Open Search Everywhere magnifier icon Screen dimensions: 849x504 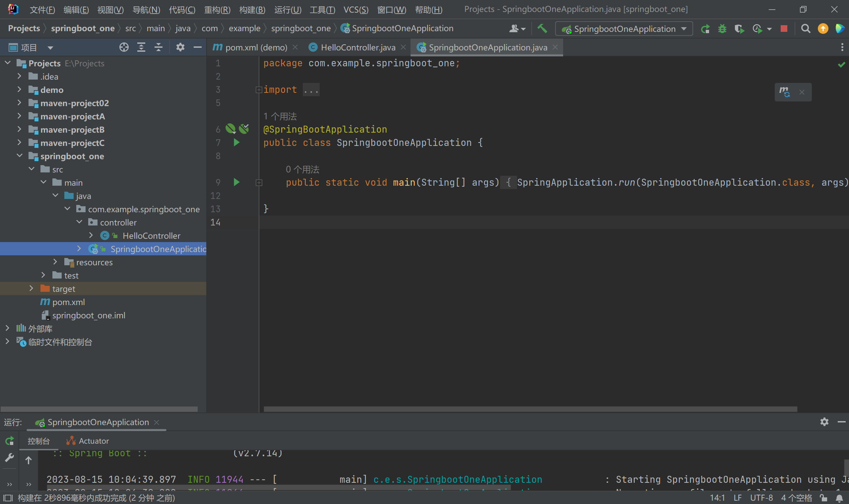pos(806,29)
